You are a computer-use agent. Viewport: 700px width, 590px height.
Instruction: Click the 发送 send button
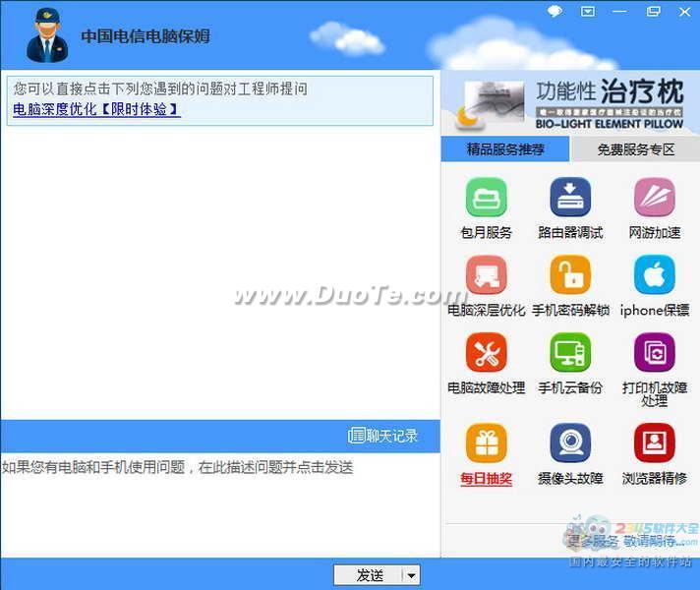370,575
